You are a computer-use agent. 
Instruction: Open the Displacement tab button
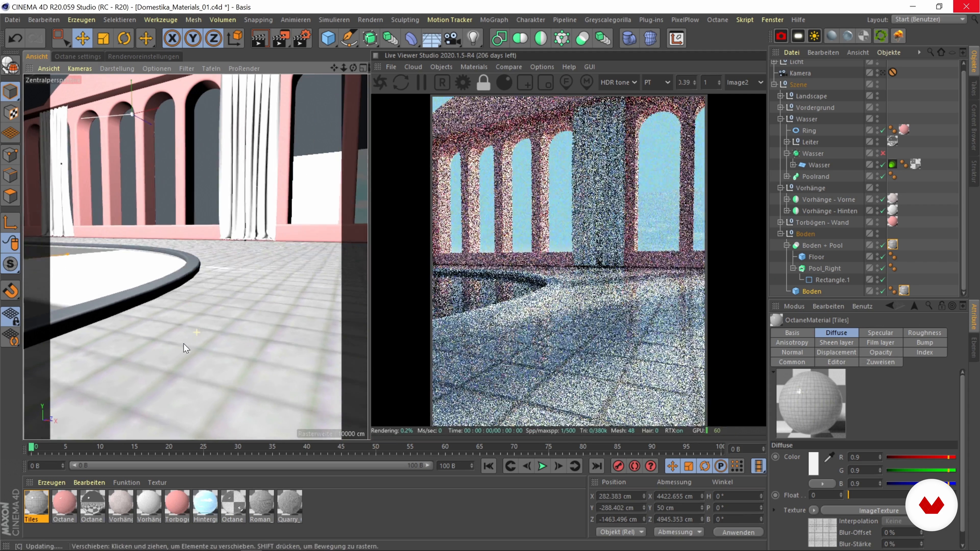(836, 353)
